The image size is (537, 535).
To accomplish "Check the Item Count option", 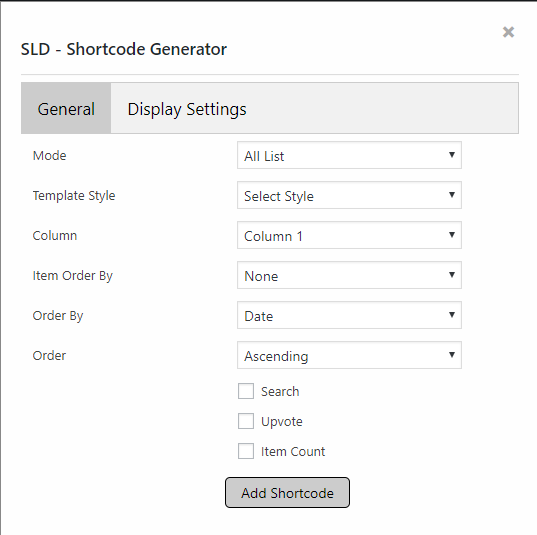I will [x=246, y=451].
